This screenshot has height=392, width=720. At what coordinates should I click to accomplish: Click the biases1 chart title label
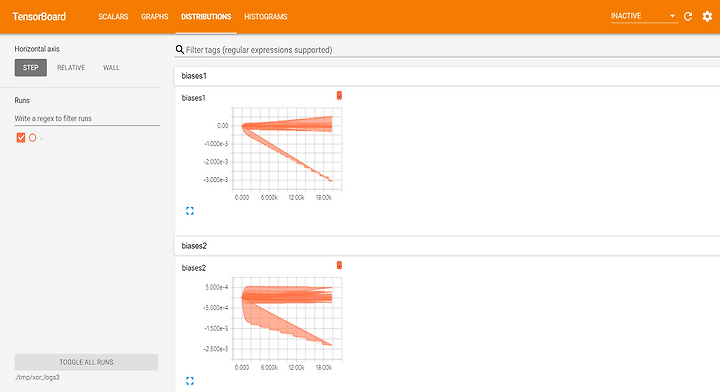click(x=194, y=98)
